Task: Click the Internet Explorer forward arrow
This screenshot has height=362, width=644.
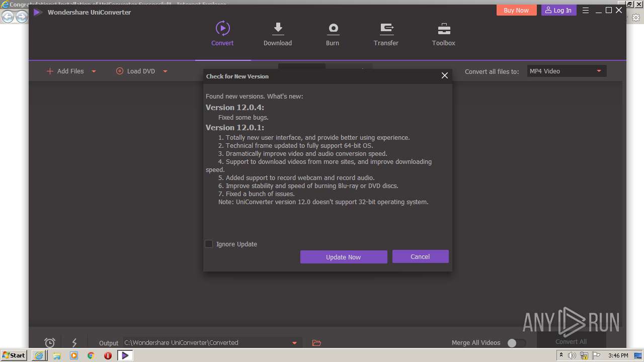Action: (x=21, y=17)
